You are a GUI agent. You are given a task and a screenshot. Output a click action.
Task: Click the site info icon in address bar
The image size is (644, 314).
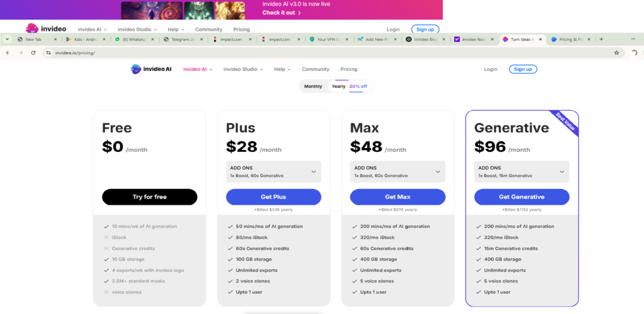(48, 53)
